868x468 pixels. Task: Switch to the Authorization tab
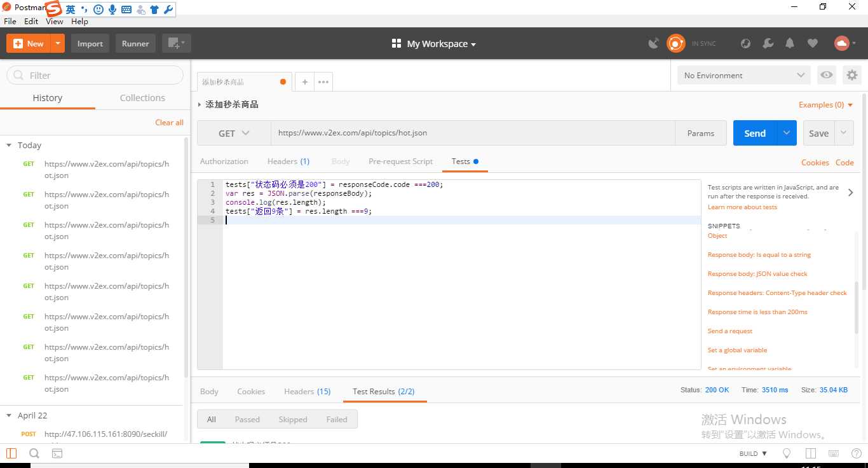tap(224, 162)
